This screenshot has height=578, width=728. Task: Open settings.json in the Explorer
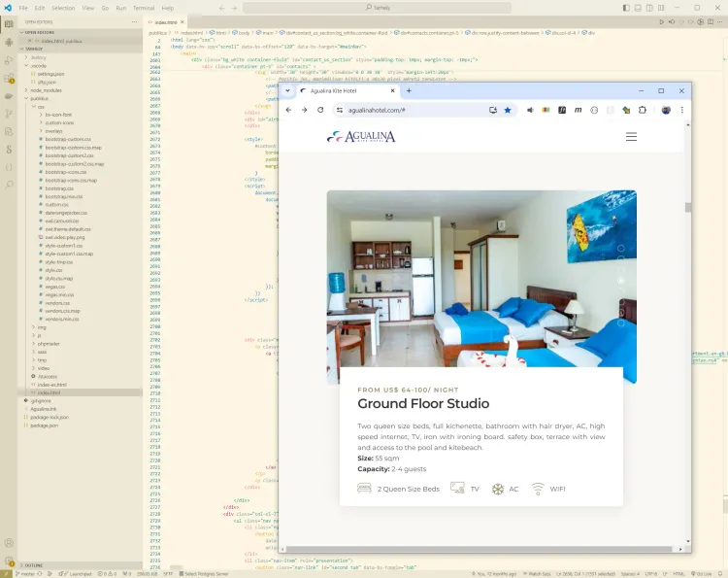[x=50, y=74]
